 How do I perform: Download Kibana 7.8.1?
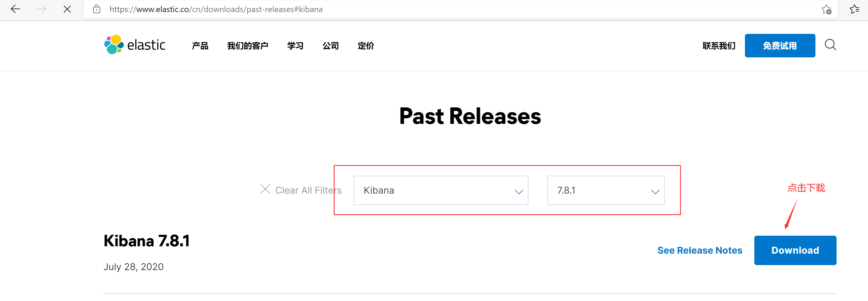coord(795,250)
